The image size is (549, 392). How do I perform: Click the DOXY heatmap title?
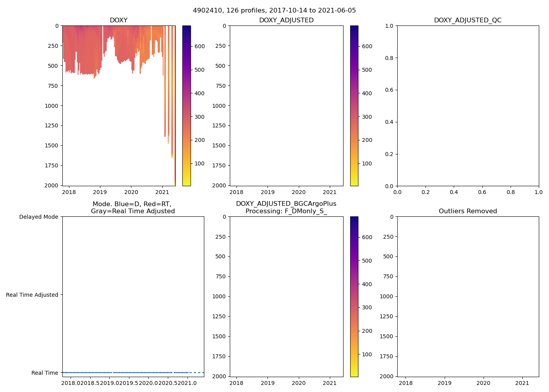tap(118, 20)
